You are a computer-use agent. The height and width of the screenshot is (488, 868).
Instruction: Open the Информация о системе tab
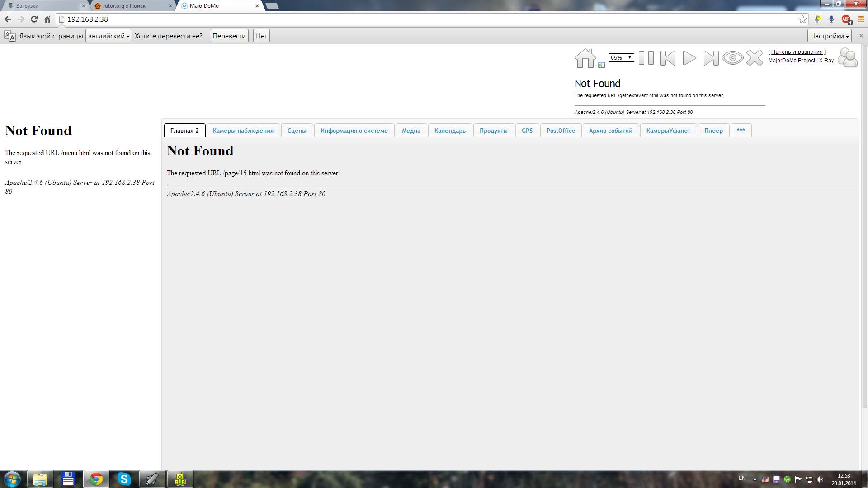click(354, 131)
